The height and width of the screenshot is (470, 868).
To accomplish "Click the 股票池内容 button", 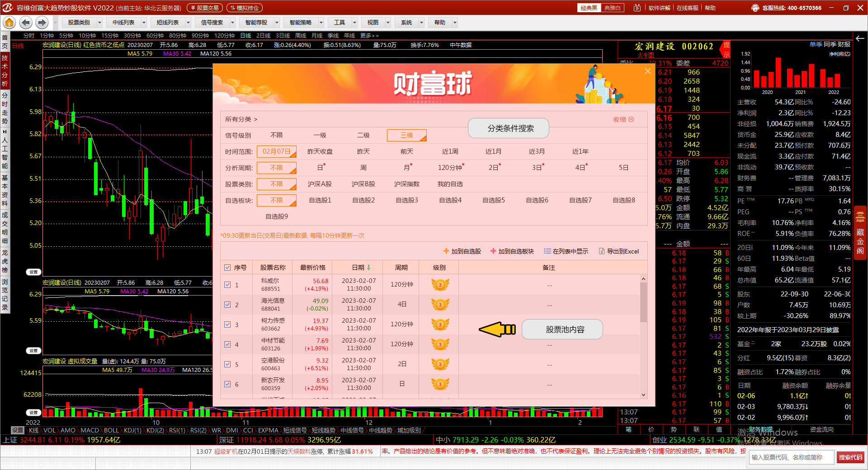I will coord(562,329).
